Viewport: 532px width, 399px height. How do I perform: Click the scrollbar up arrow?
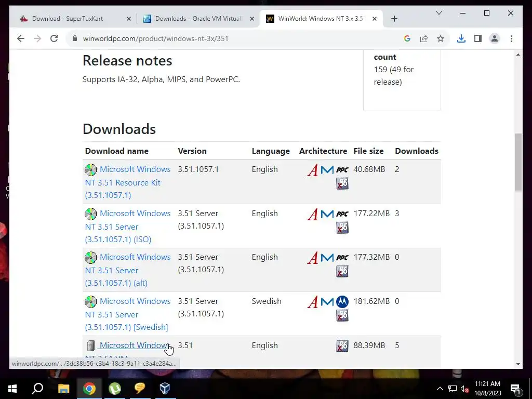[x=518, y=55]
